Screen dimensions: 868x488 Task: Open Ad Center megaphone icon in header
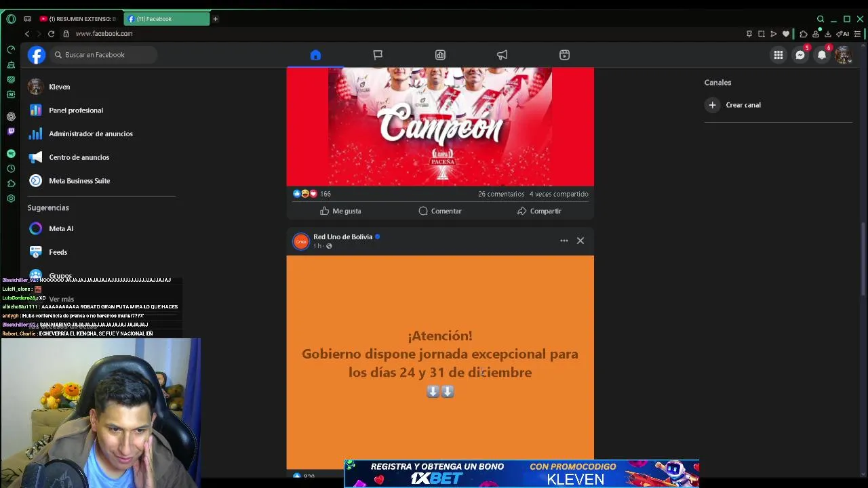pyautogui.click(x=502, y=55)
